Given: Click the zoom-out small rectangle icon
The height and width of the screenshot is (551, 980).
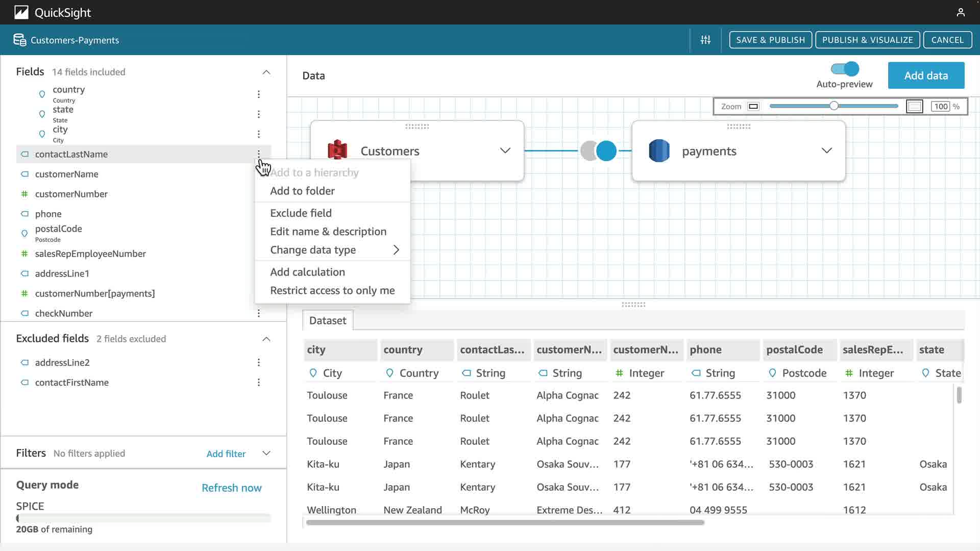Looking at the screenshot, I should tap(753, 107).
